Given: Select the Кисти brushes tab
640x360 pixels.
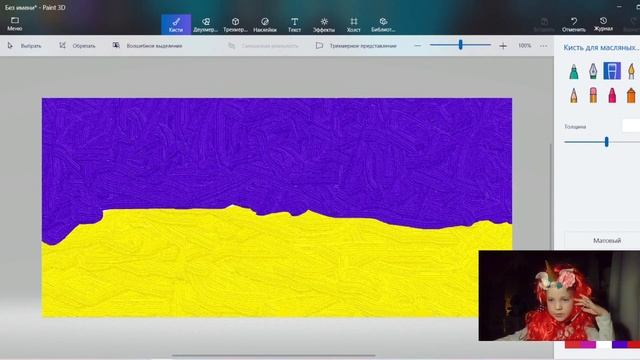Looking at the screenshot, I should click(176, 24).
